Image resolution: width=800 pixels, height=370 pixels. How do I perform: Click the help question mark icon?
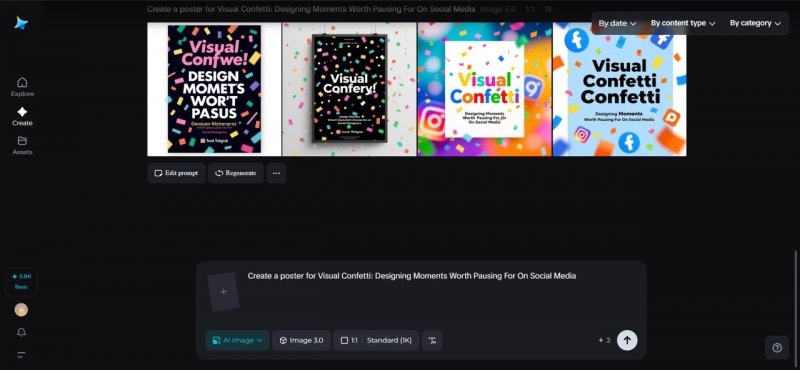tap(777, 348)
